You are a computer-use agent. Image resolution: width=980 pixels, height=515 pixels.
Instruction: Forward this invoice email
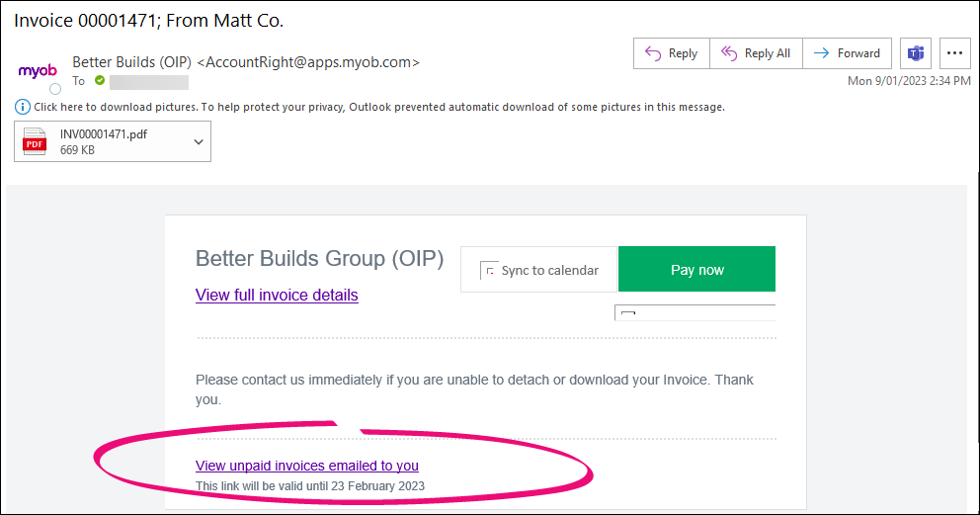click(x=847, y=53)
